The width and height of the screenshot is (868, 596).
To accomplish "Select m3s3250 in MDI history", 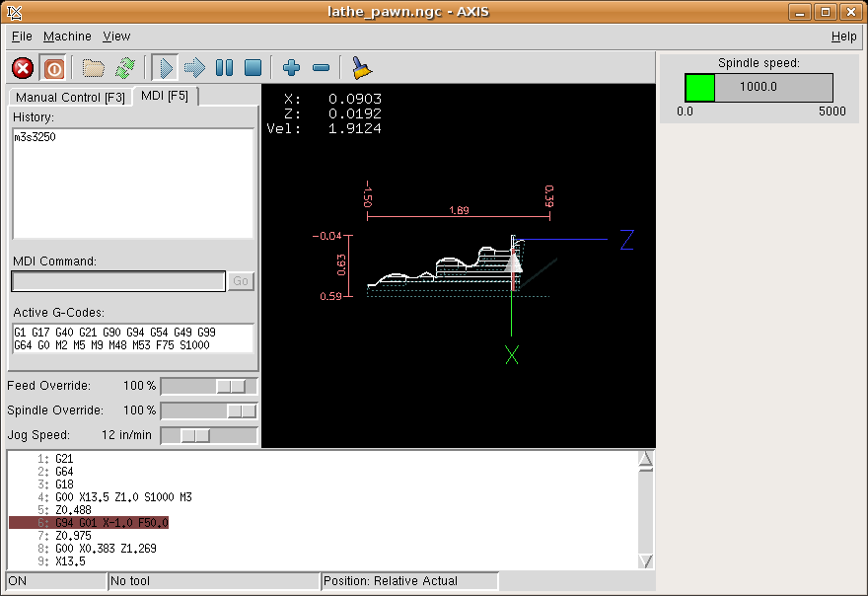I will click(35, 137).
